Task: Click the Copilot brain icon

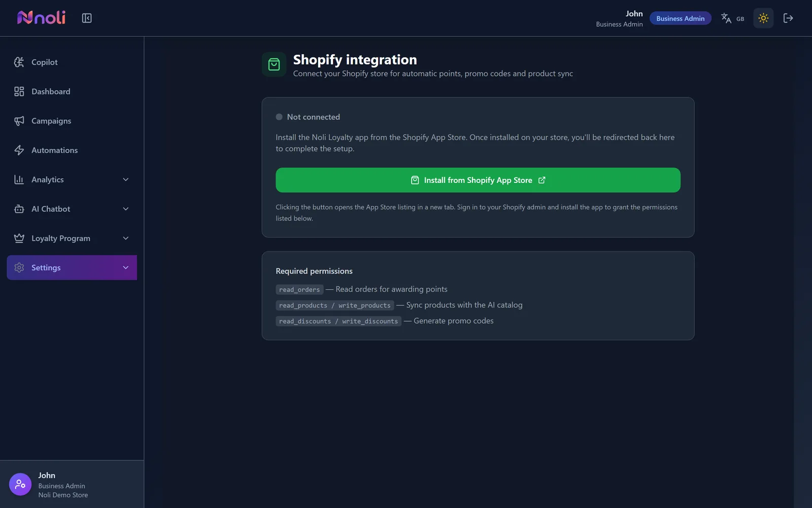Action: tap(19, 62)
